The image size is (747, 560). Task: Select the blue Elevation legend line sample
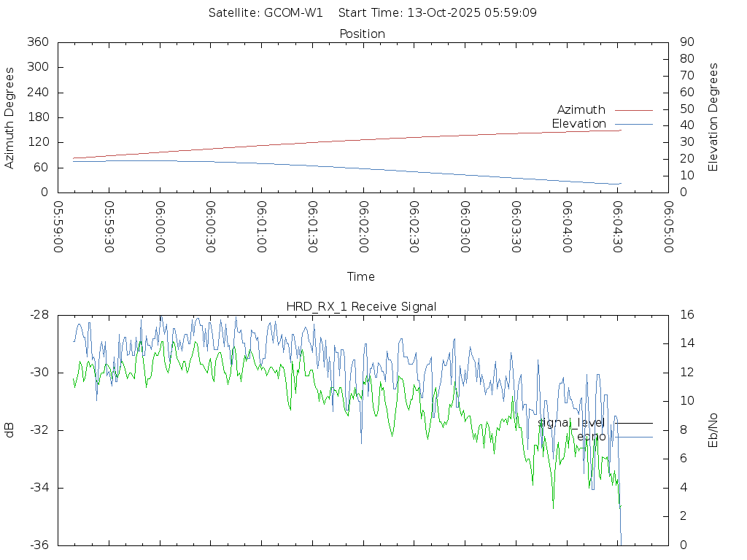[633, 124]
